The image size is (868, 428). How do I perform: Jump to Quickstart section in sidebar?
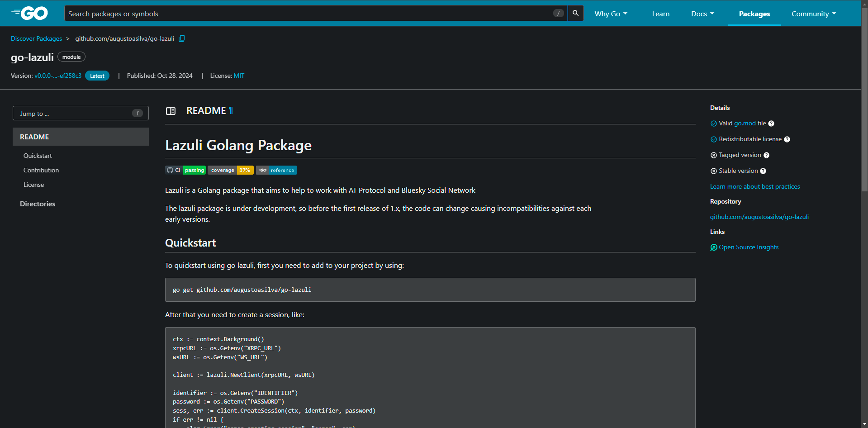[38, 156]
